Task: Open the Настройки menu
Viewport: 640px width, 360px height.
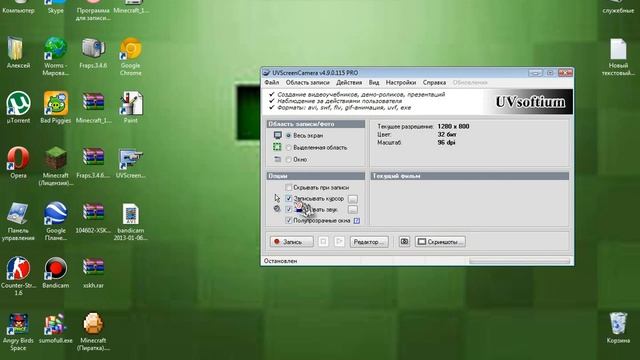Action: (401, 82)
